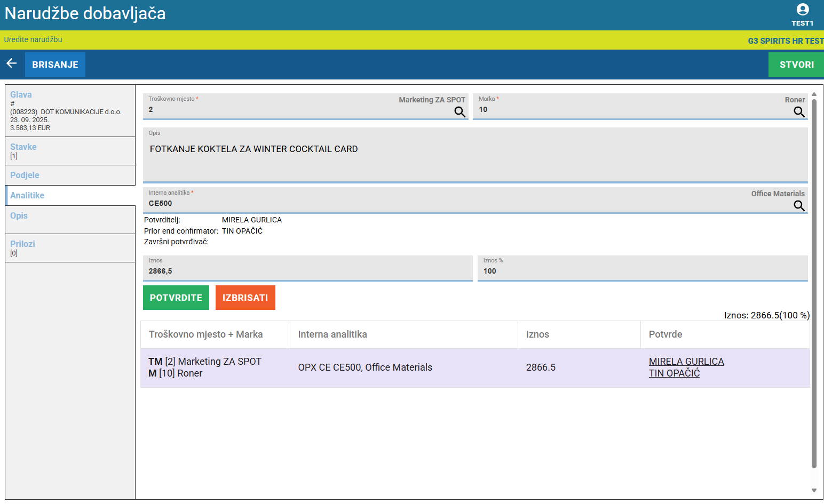Switch to the Stavke tab

coord(23,147)
